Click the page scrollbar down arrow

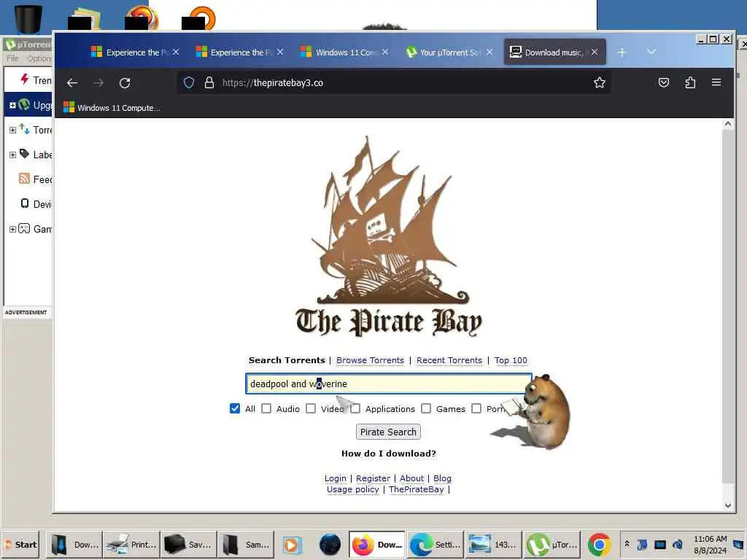pyautogui.click(x=728, y=505)
